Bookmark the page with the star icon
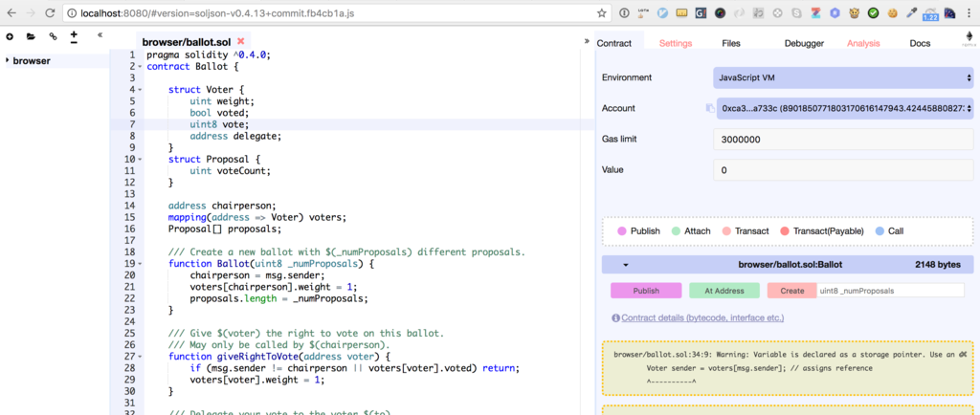Viewport: 980px width, 415px height. tap(601, 12)
